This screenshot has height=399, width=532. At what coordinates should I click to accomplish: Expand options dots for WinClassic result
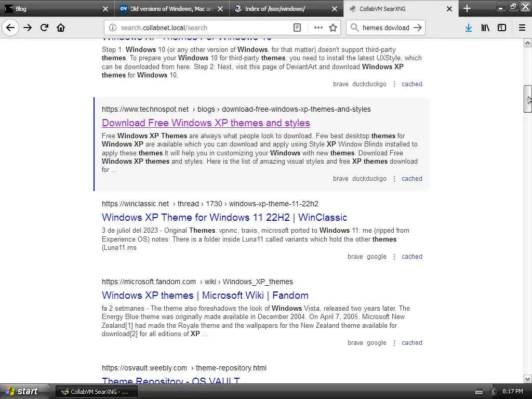click(x=394, y=257)
